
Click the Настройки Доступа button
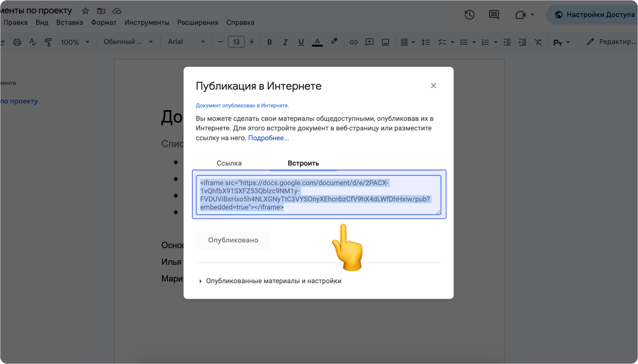coord(595,14)
